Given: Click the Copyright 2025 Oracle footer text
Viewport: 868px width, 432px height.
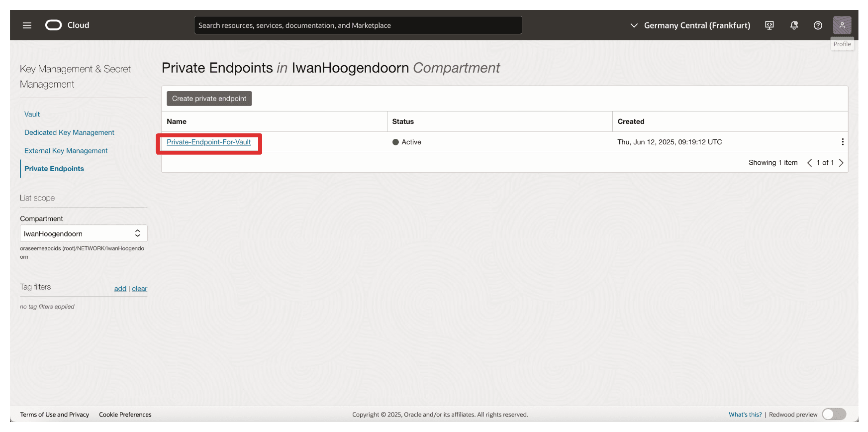Looking at the screenshot, I should click(x=440, y=415).
